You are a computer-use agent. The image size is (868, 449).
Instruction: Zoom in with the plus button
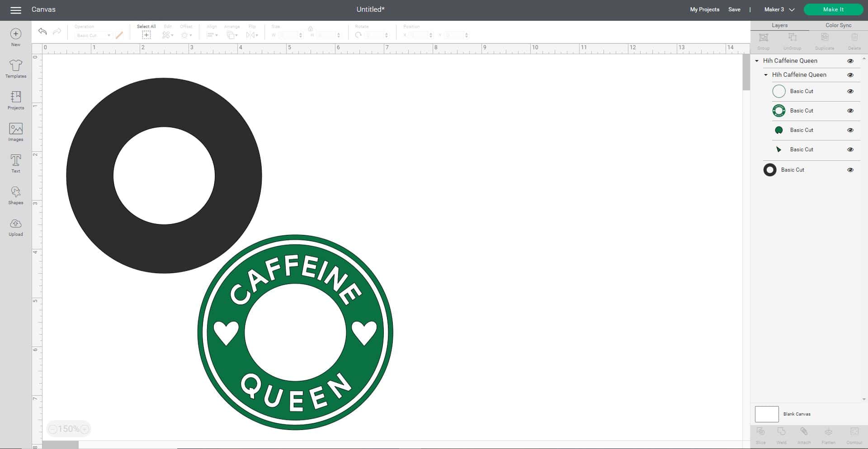pyautogui.click(x=85, y=429)
